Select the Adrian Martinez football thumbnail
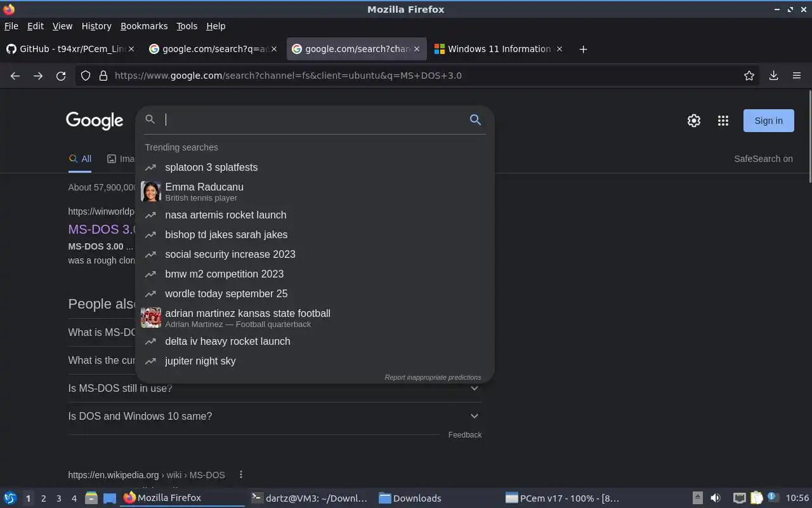 (151, 317)
